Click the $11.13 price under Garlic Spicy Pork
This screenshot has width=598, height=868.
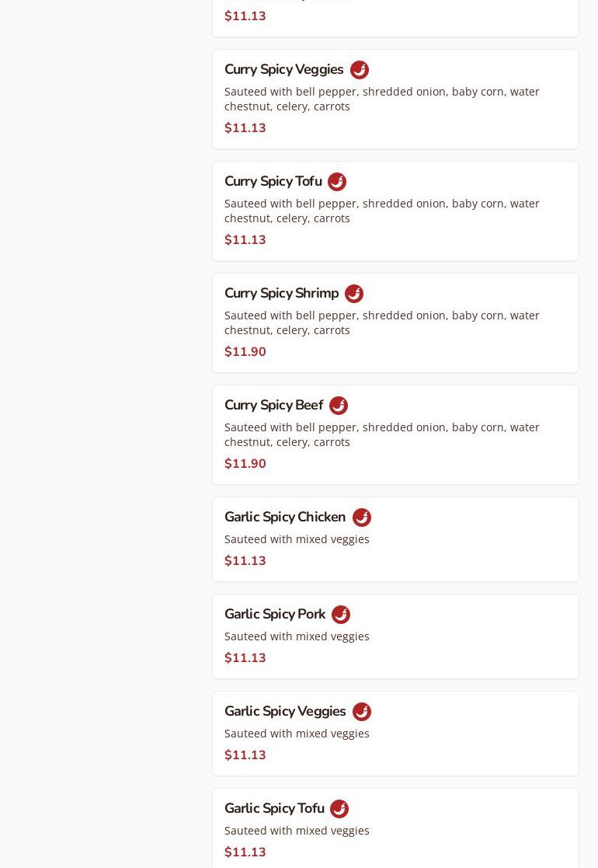245,658
